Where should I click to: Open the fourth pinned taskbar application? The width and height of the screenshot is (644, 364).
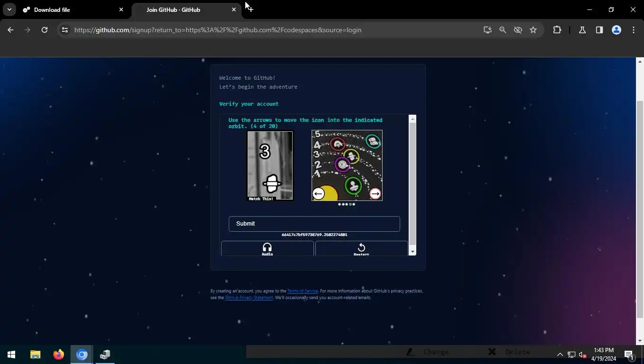(x=105, y=355)
